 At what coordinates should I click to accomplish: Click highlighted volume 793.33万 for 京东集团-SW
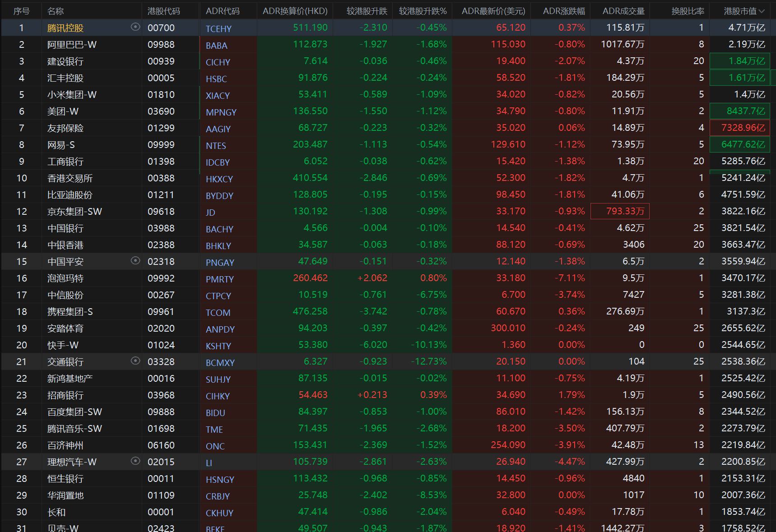click(620, 211)
